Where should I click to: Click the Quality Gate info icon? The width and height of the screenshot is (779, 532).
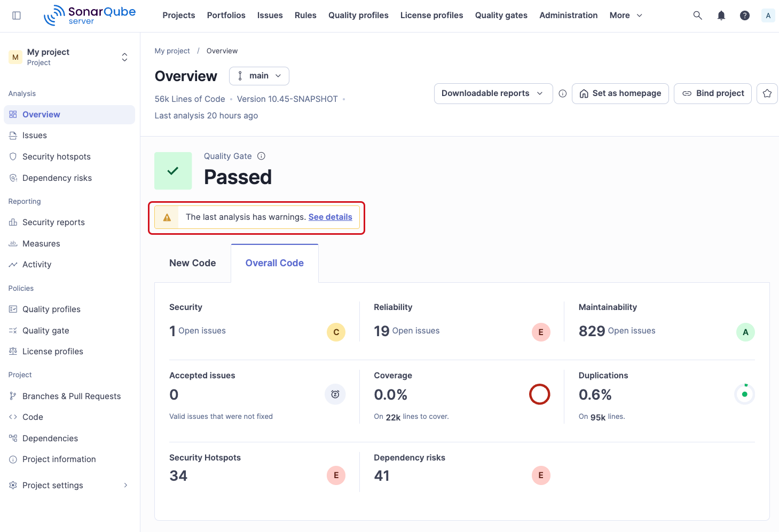pyautogui.click(x=261, y=156)
